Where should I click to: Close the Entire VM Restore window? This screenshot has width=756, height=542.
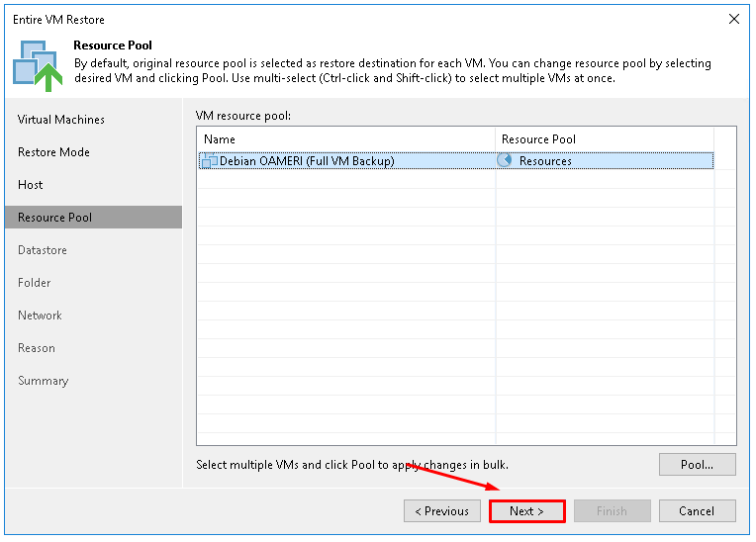[734, 19]
